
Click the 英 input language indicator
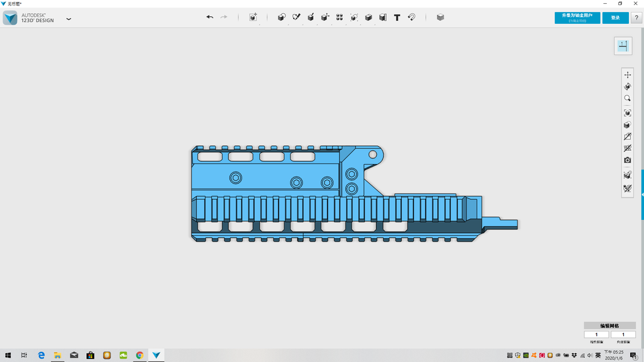pyautogui.click(x=598, y=356)
